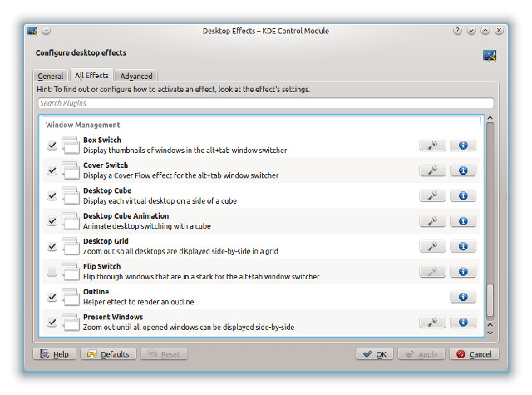Configure the Desktop Grid effect
Screen dimensions: 532x395
click(432, 246)
